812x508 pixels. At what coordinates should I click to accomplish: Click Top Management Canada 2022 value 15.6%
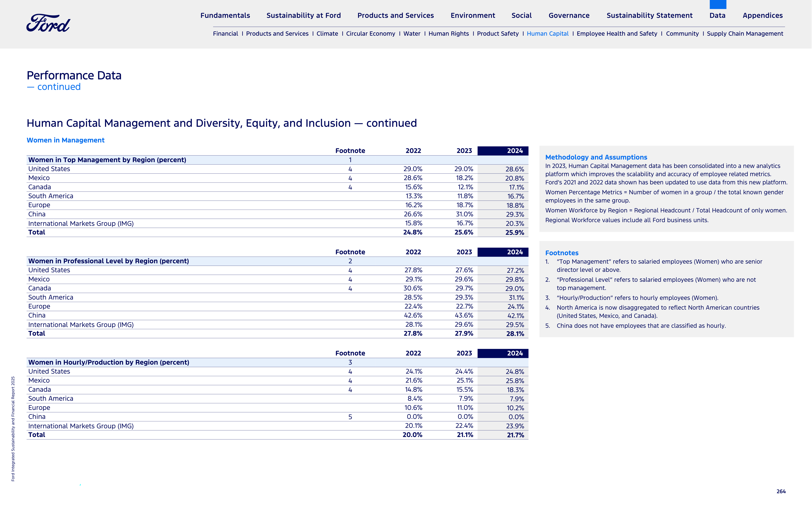coord(414,187)
